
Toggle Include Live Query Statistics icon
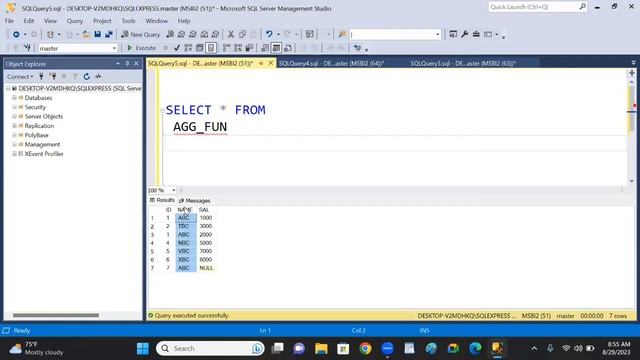[238, 48]
